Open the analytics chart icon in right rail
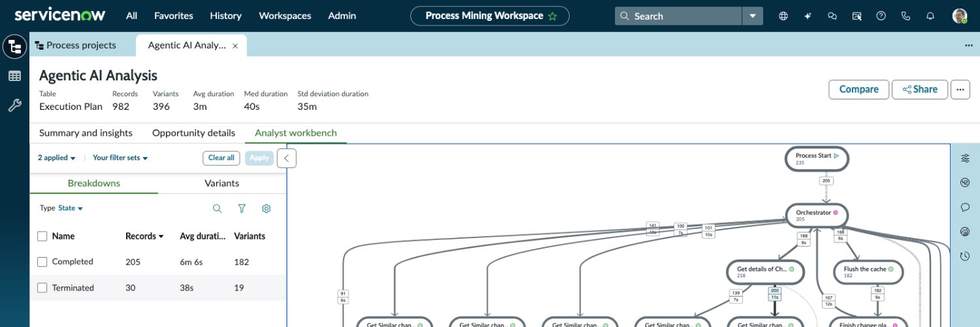 pyautogui.click(x=965, y=232)
